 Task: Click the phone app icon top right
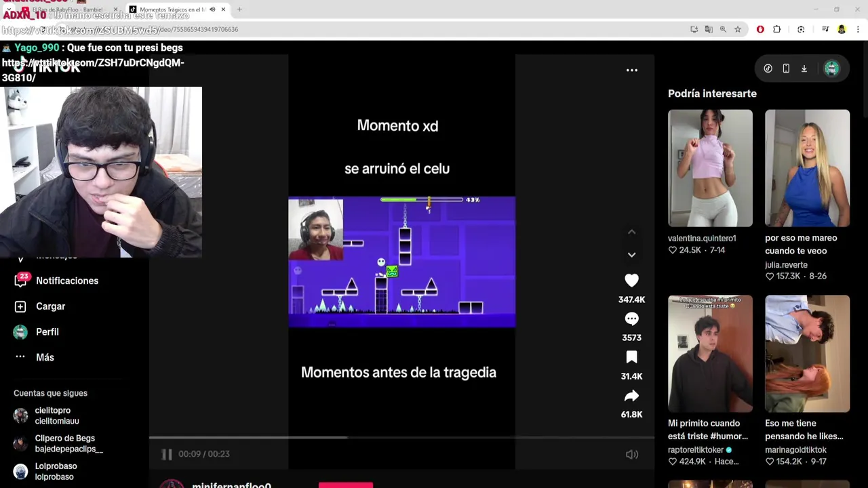(x=786, y=68)
